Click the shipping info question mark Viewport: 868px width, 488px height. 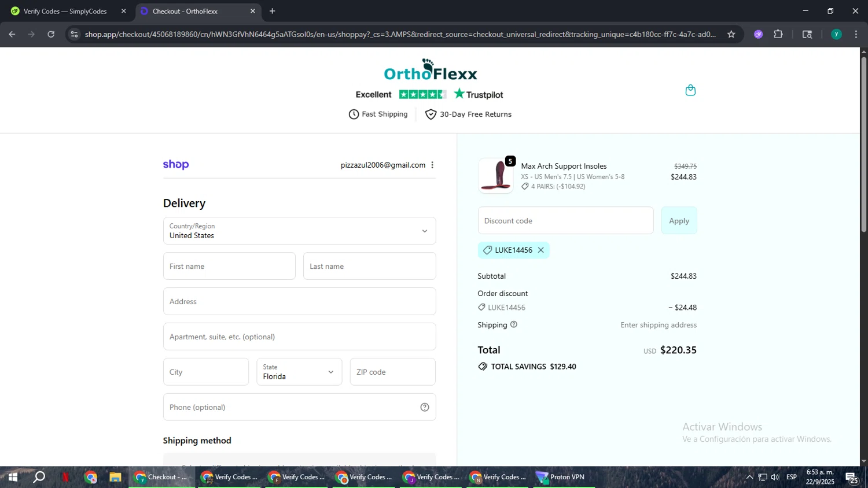point(514,324)
